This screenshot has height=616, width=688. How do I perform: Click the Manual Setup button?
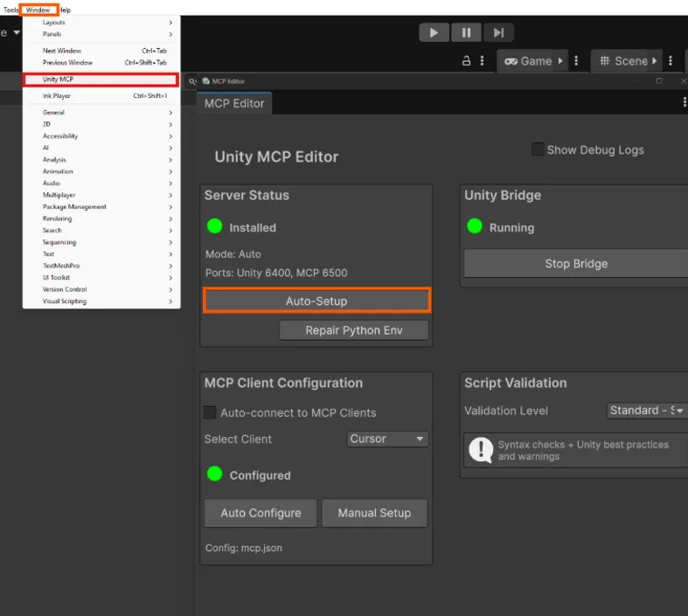374,513
